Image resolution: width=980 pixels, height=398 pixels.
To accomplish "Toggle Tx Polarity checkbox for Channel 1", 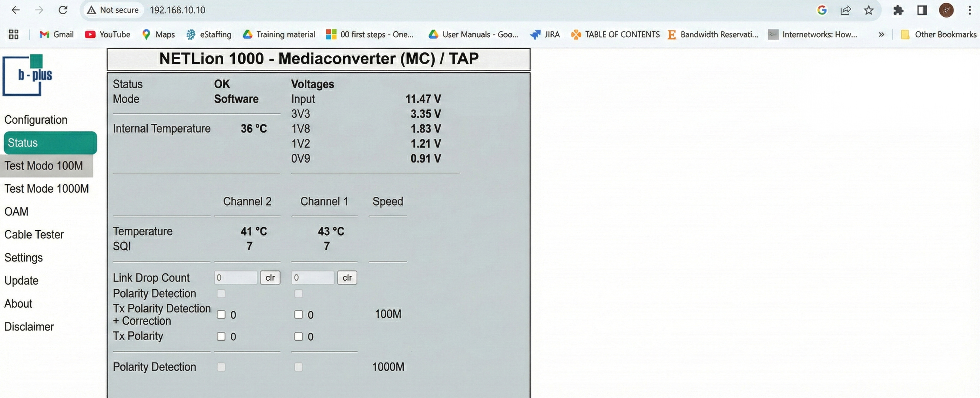I will 299,336.
